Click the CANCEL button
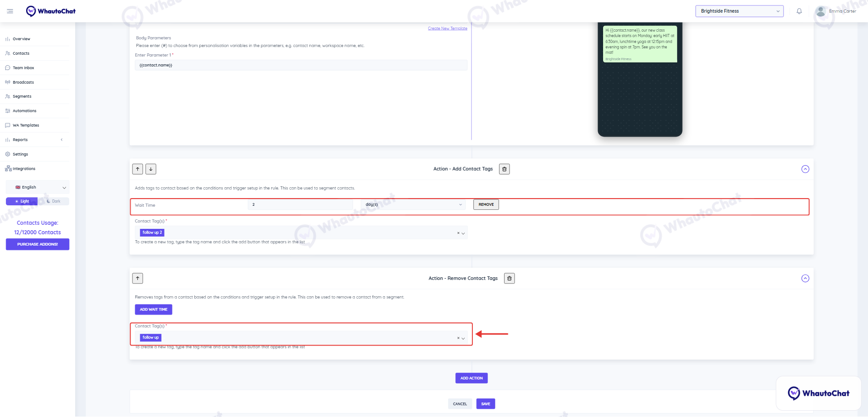868x417 pixels. [x=460, y=404]
